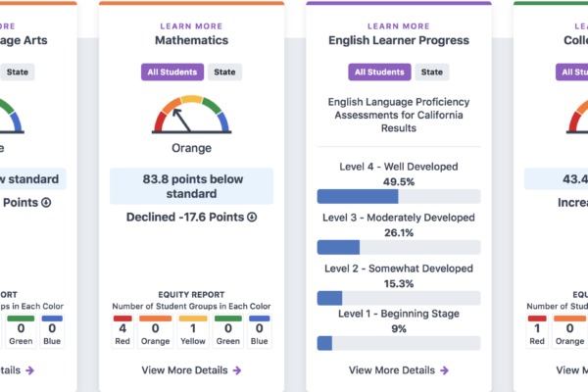588x392 pixels.
Task: Click the 83.8 points below standard box
Action: tap(192, 186)
